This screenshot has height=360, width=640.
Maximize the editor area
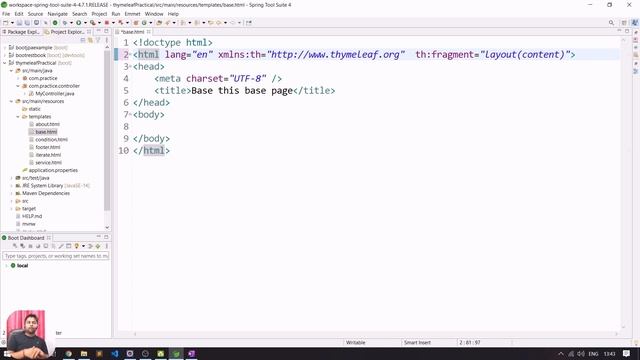[627, 31]
